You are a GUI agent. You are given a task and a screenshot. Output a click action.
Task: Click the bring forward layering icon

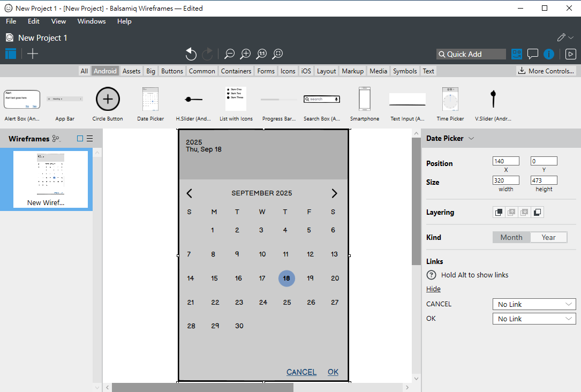[512, 212]
